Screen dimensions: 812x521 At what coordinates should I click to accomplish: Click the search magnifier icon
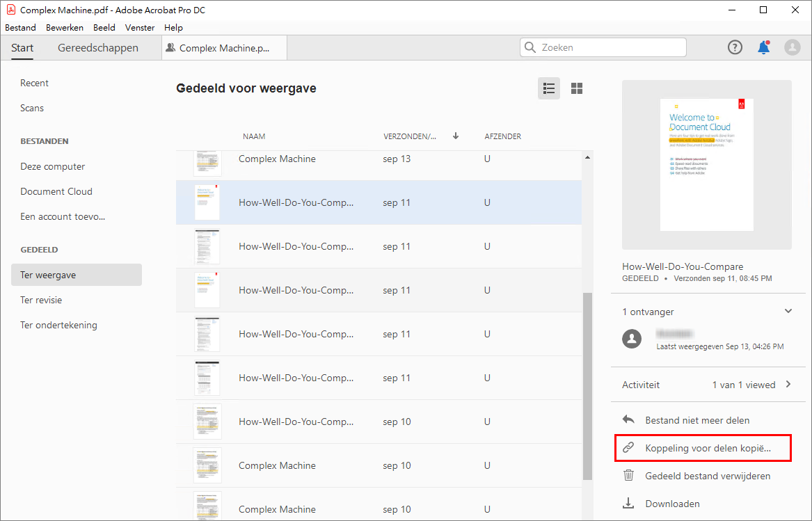click(x=530, y=47)
